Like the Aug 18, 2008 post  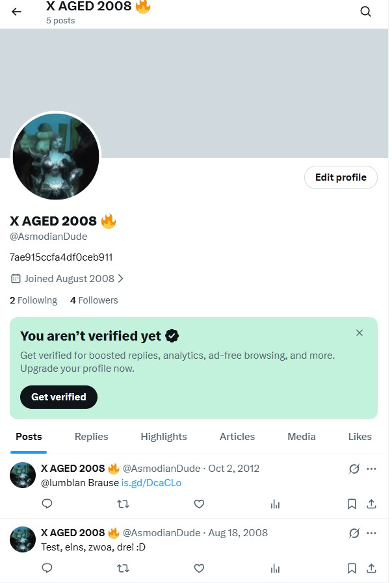(200, 568)
